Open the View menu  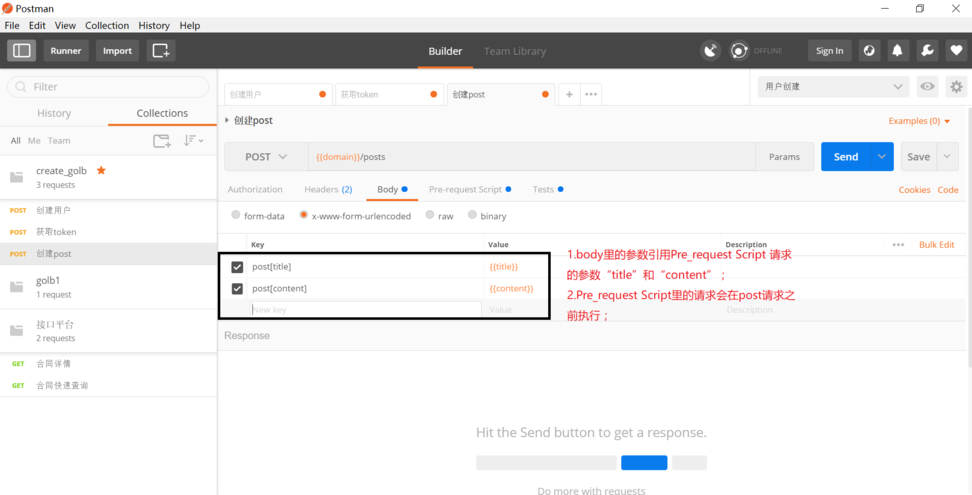coord(65,25)
